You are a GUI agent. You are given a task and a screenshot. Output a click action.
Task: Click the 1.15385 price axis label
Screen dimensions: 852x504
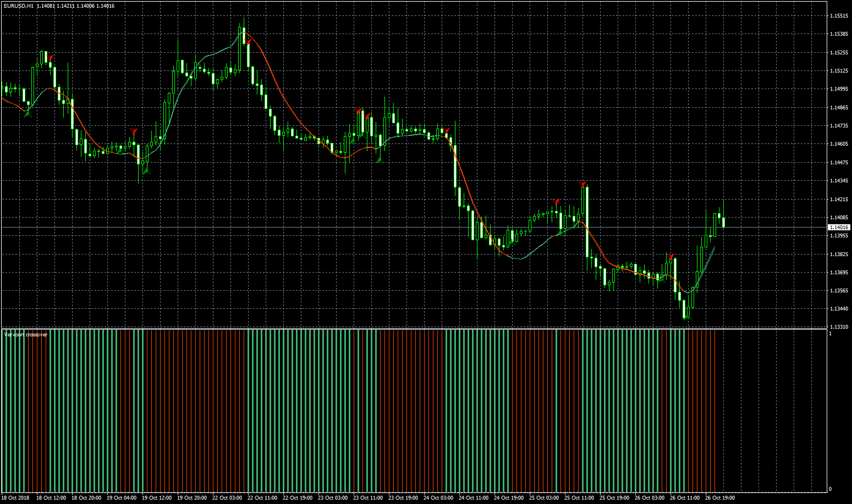point(839,34)
